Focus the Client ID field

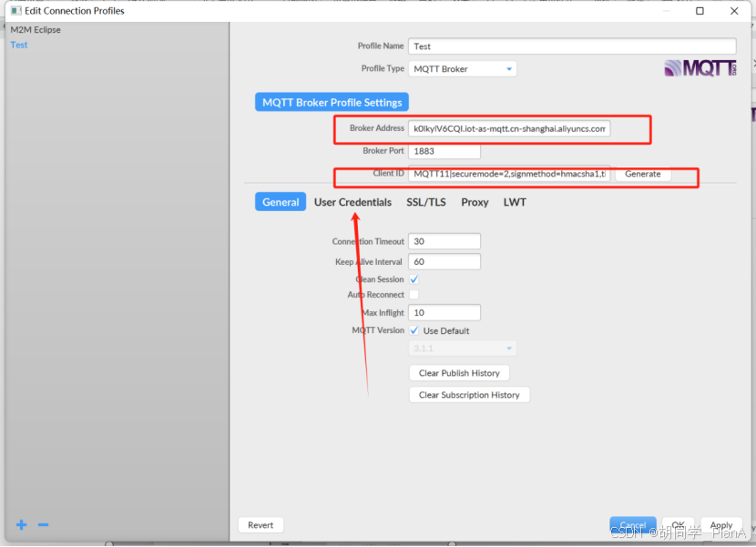tap(509, 174)
